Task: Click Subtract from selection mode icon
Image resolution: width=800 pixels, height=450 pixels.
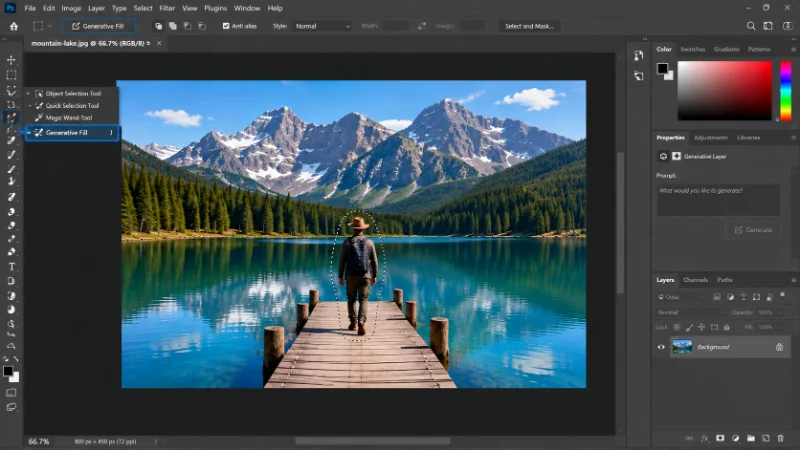Action: point(187,26)
